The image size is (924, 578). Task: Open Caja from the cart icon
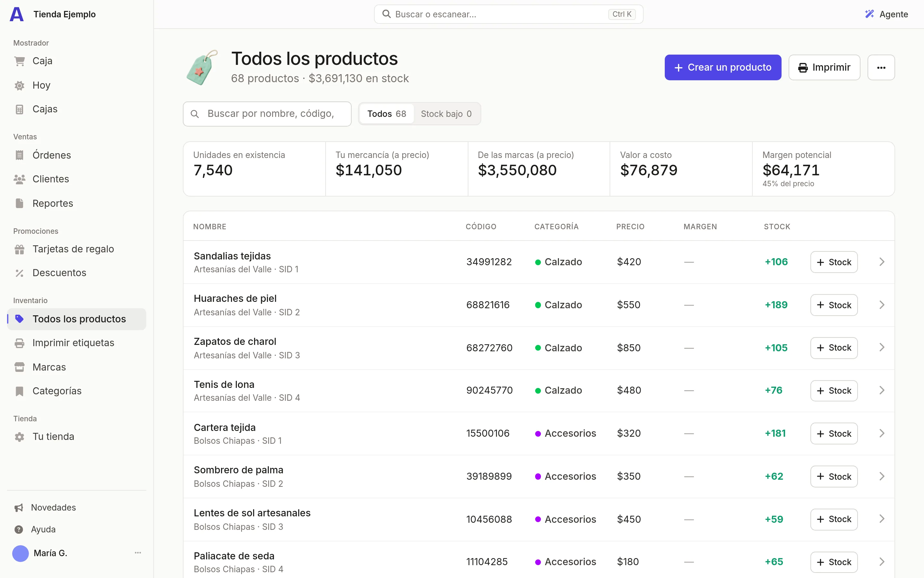20,61
